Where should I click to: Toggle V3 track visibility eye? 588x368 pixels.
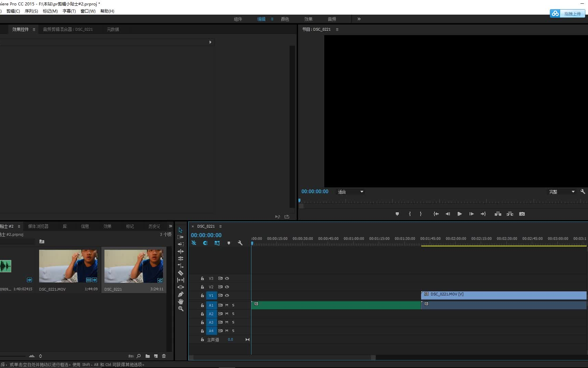coord(227,278)
